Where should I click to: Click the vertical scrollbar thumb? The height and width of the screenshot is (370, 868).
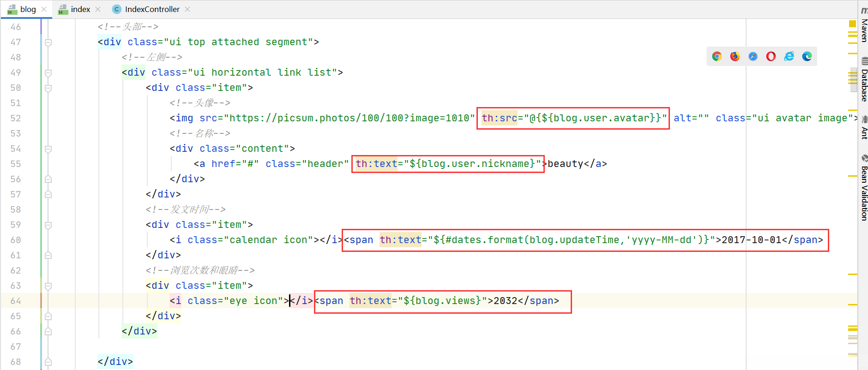[853, 79]
